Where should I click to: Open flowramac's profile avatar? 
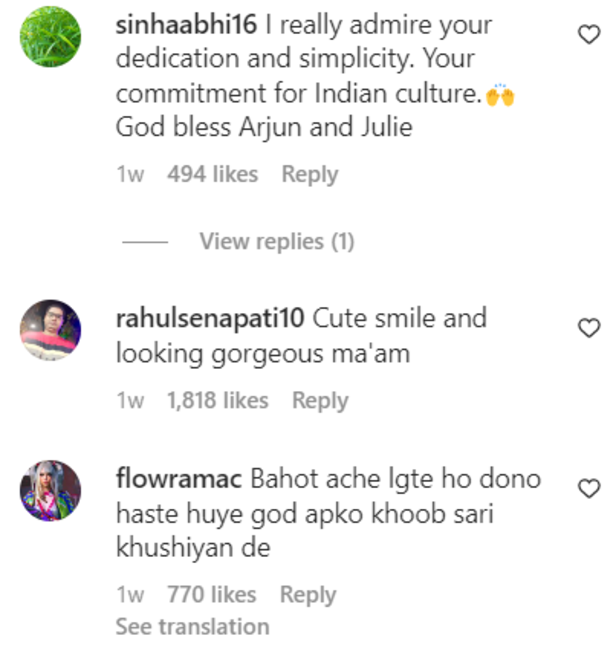pos(51,490)
